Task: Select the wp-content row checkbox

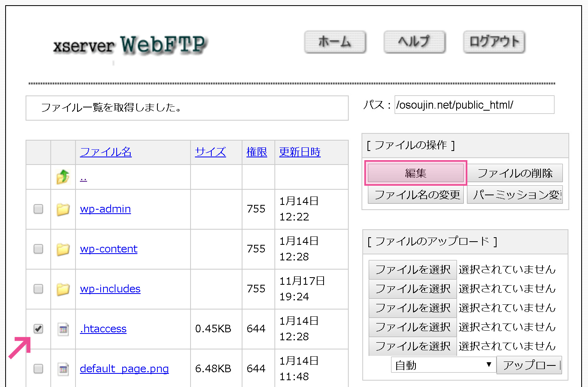Action: click(x=38, y=249)
